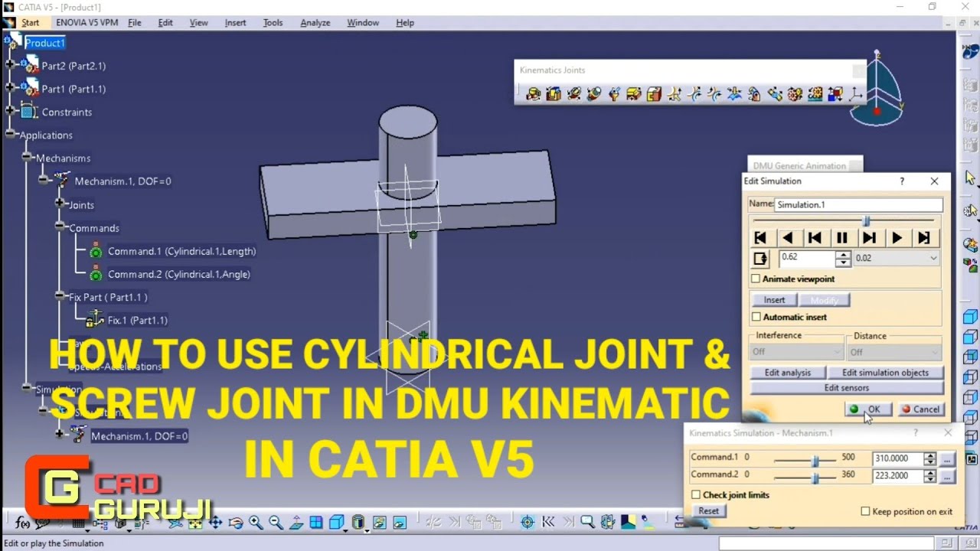Activate the Pan view tool
Image resolution: width=980 pixels, height=551 pixels.
pos(216,523)
